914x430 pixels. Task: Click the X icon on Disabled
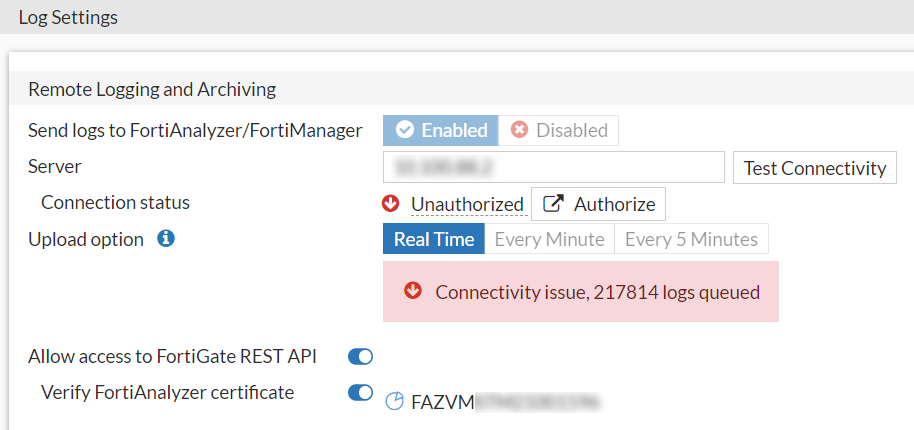[x=519, y=130]
